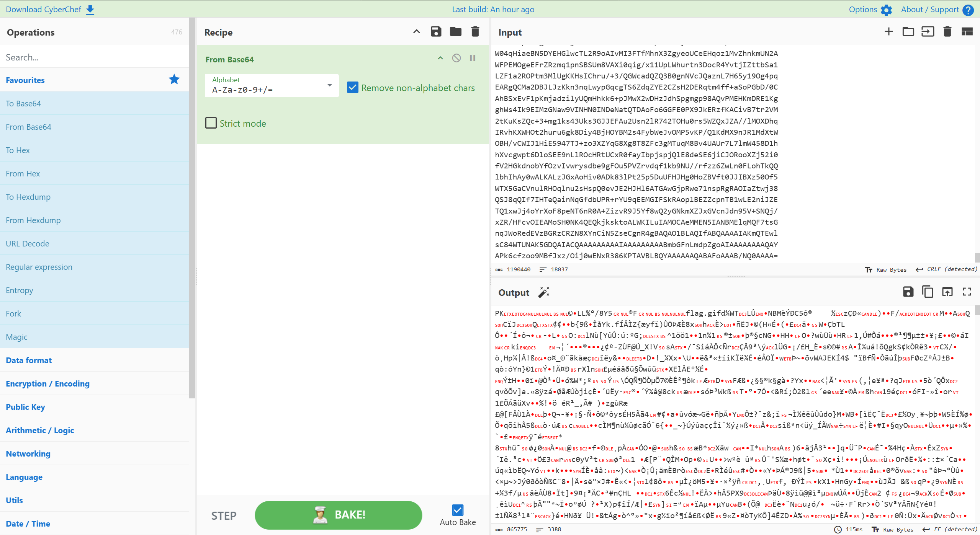
Task: Select Regular expression operation
Action: pyautogui.click(x=95, y=267)
